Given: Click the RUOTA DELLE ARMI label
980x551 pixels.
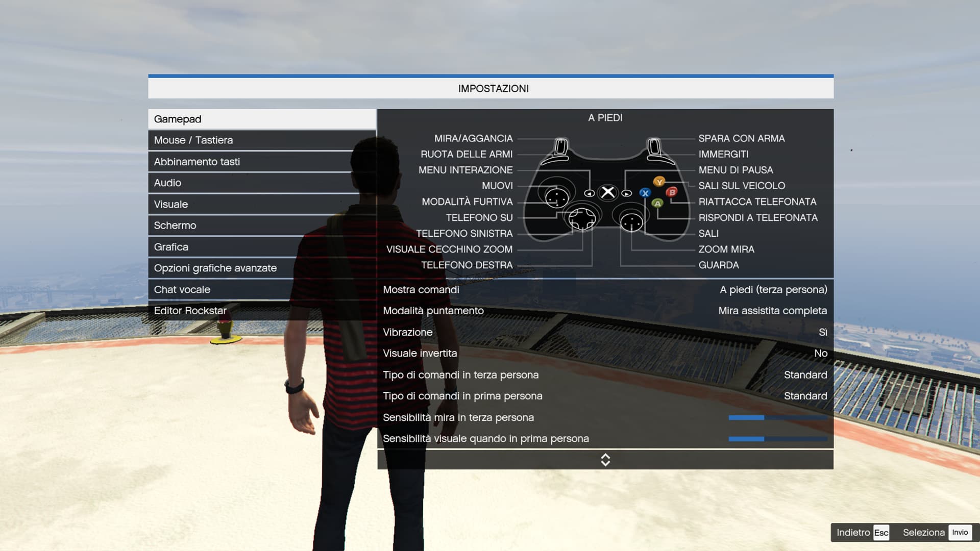Looking at the screenshot, I should click(467, 154).
